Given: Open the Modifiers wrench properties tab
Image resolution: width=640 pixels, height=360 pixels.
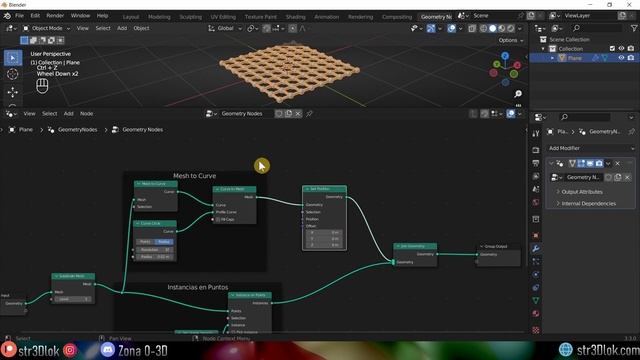Looking at the screenshot, I should pos(536,249).
